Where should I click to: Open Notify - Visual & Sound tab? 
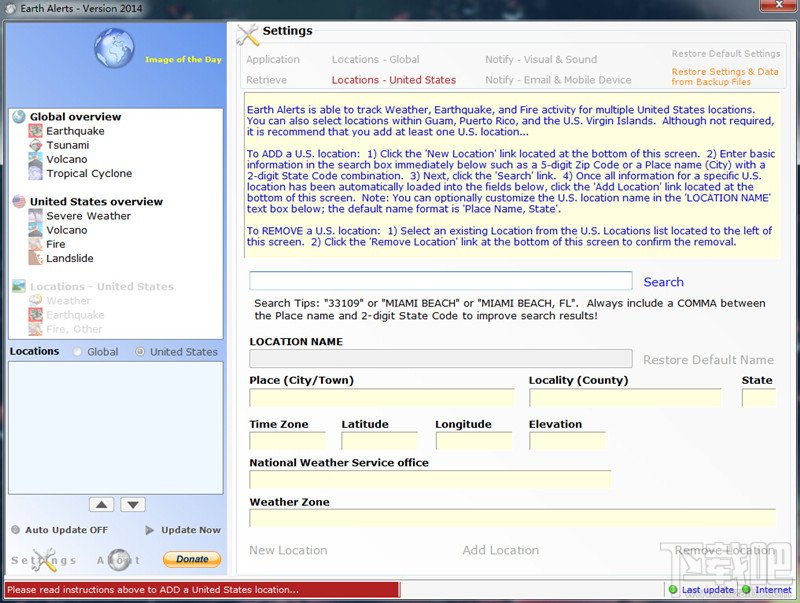(x=541, y=60)
